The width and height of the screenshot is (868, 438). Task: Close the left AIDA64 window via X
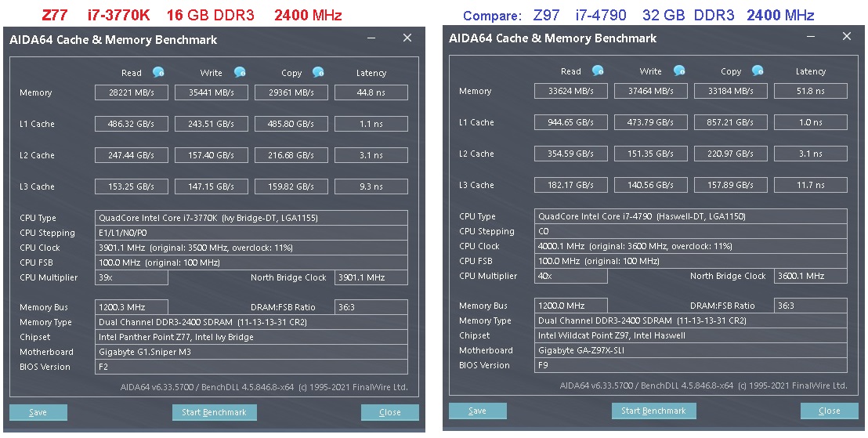[x=407, y=38]
